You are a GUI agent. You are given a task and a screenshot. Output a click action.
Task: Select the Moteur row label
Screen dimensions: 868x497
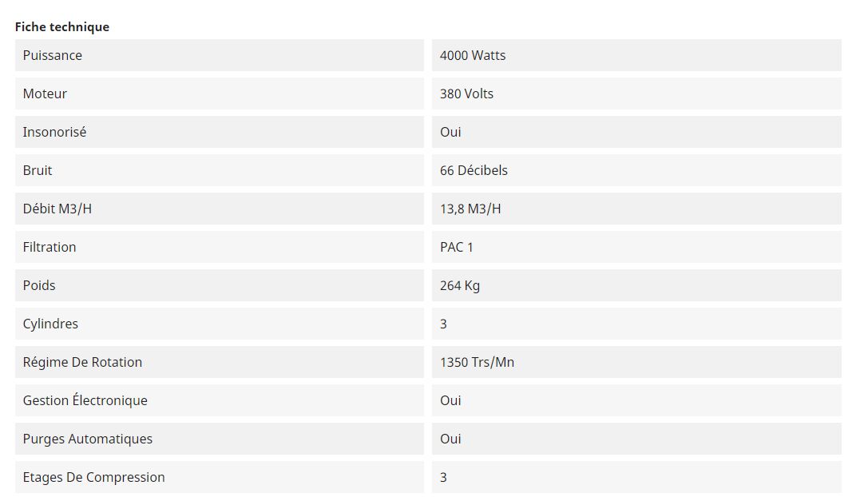tap(45, 93)
